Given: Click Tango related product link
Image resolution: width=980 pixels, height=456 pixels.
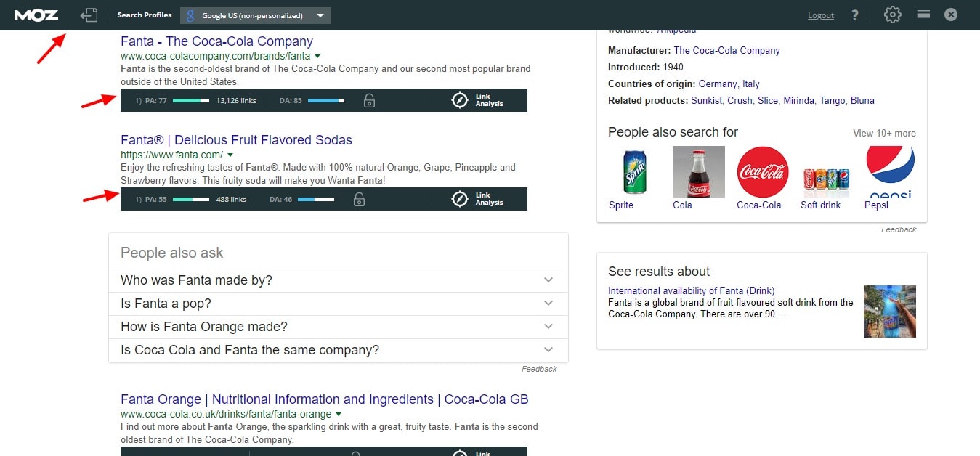Looking at the screenshot, I should pos(833,101).
